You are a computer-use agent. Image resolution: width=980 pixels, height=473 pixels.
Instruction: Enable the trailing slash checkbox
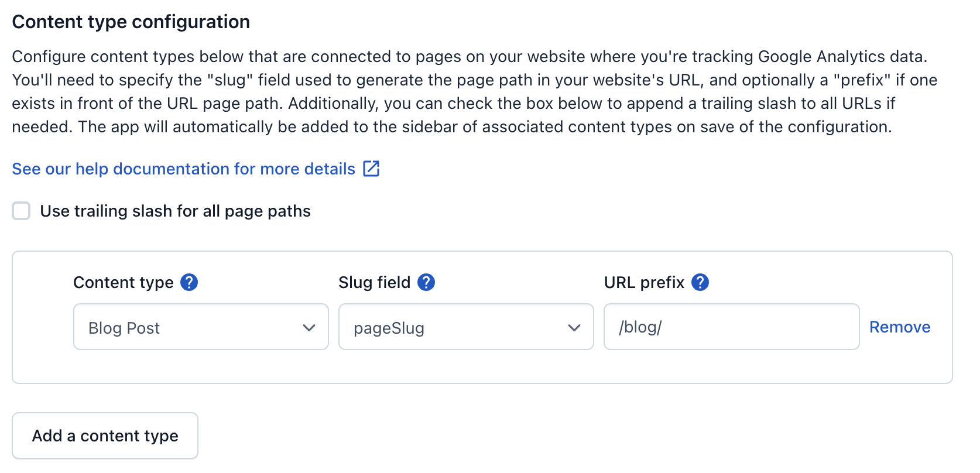22,211
